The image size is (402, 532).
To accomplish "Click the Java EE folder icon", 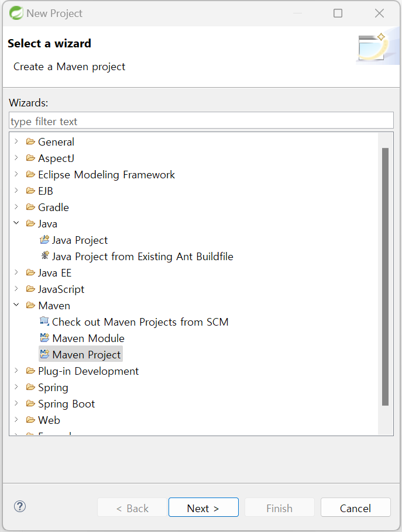I will [30, 272].
